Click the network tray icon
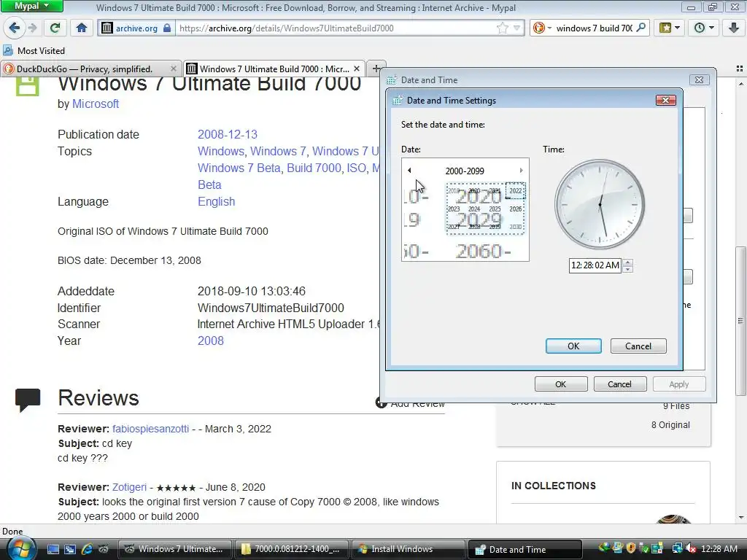Screen dimensions: 747x560 coord(677,549)
